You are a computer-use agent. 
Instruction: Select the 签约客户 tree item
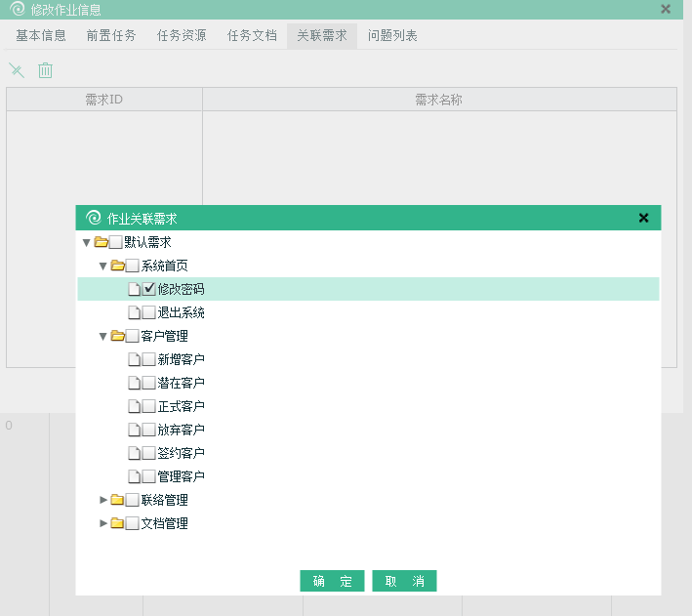pyautogui.click(x=181, y=453)
